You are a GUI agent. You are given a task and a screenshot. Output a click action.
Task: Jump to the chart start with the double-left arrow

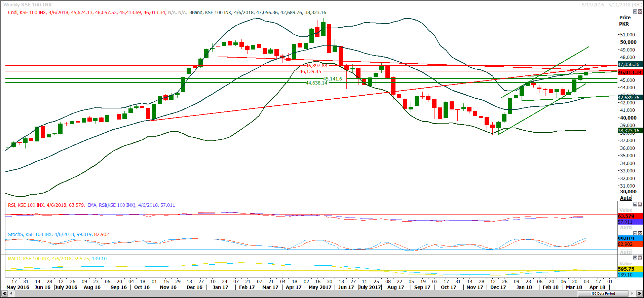[4, 294]
